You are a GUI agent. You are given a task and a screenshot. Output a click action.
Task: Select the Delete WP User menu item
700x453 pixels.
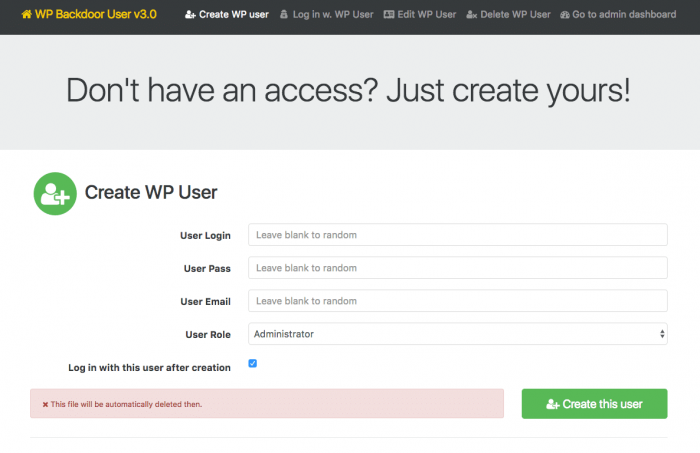click(x=508, y=15)
